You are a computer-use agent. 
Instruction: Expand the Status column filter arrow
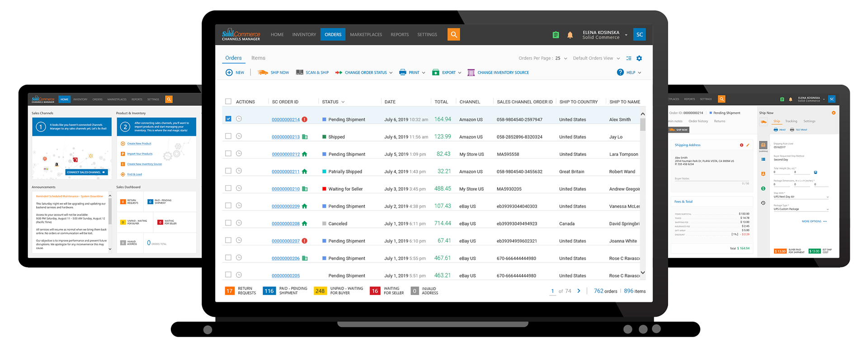pos(343,102)
